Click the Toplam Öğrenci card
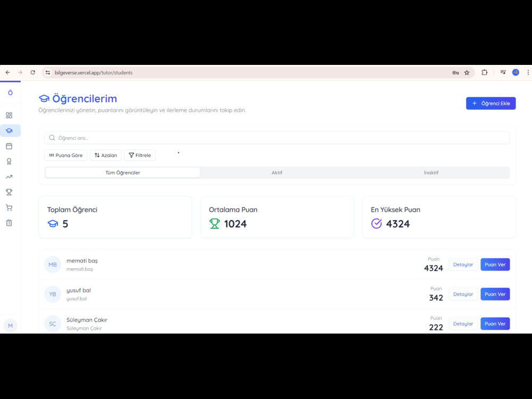The width and height of the screenshot is (532, 399). tap(115, 217)
